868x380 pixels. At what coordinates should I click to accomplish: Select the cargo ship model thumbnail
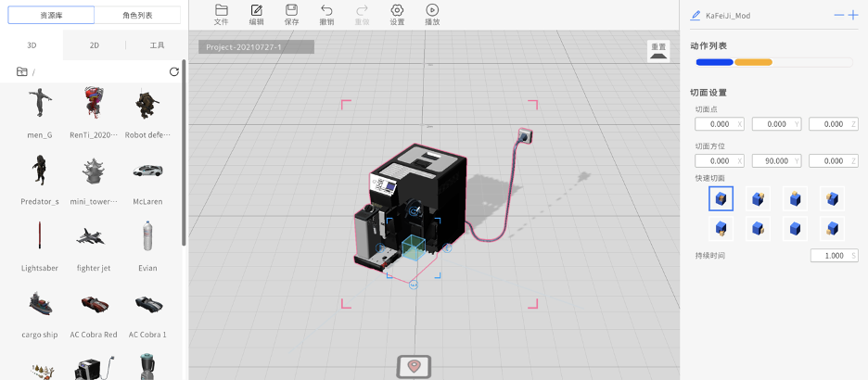40,303
